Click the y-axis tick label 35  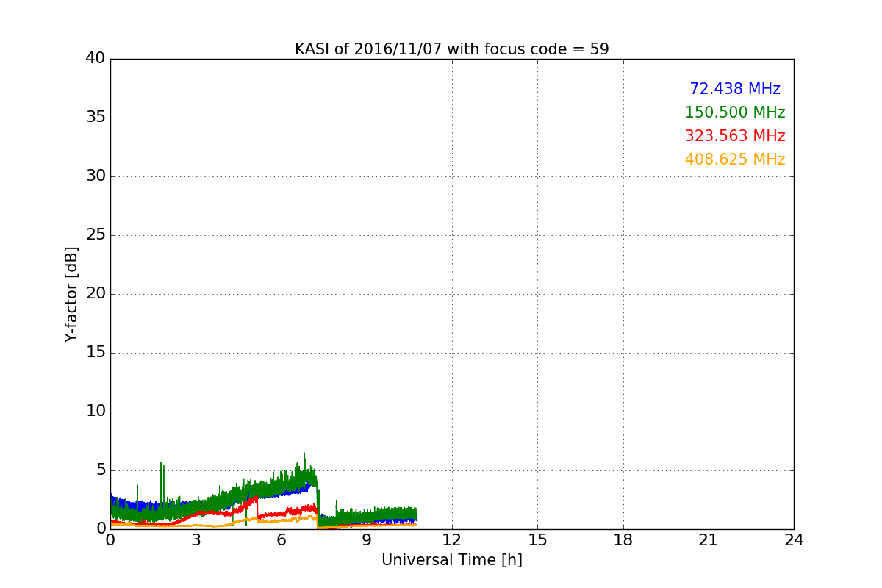pos(96,118)
